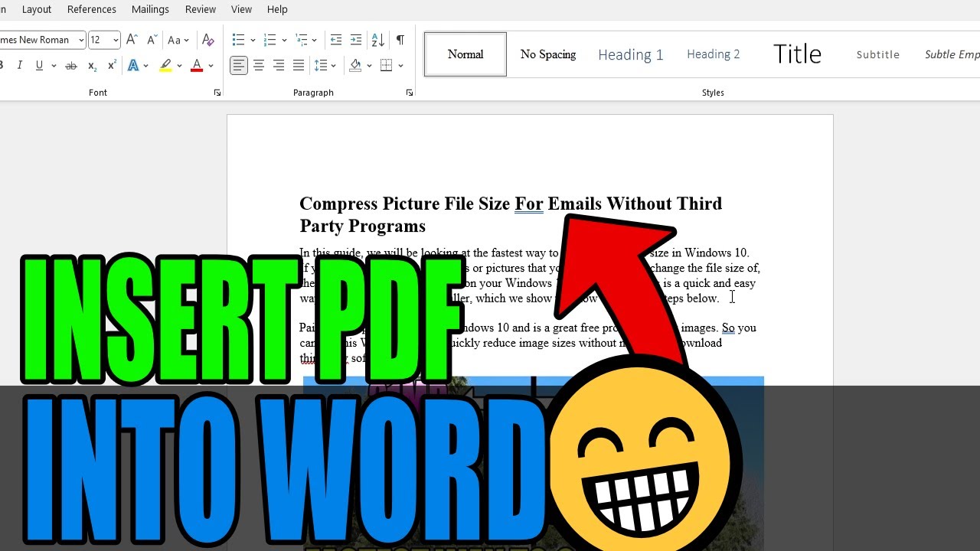Image resolution: width=980 pixels, height=551 pixels.
Task: Sort selected text A to Z
Action: tap(377, 40)
